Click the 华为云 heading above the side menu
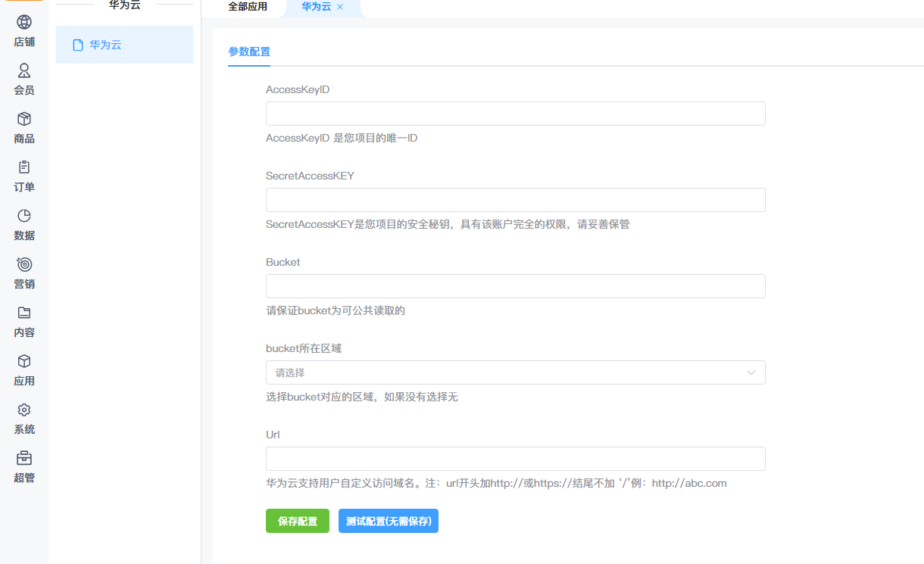The image size is (924, 564). click(124, 5)
